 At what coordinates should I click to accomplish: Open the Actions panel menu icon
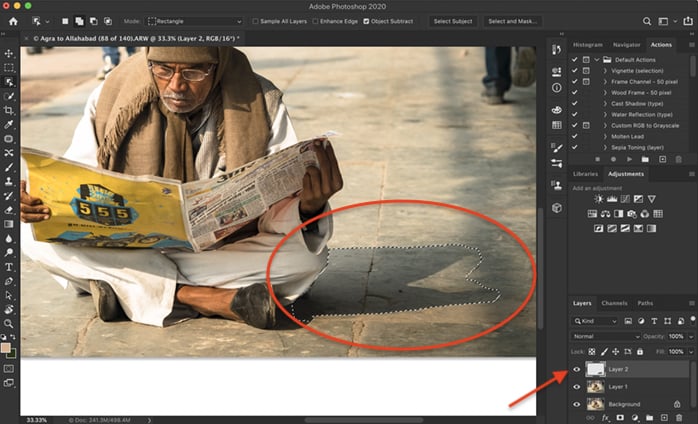[x=691, y=45]
